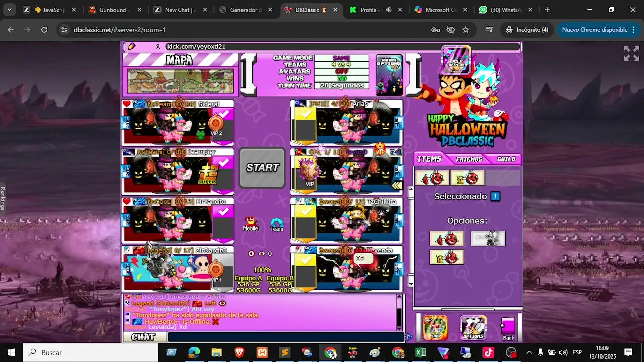Click the address bar URL
Image resolution: width=644 pixels, height=362 pixels.
point(119,30)
